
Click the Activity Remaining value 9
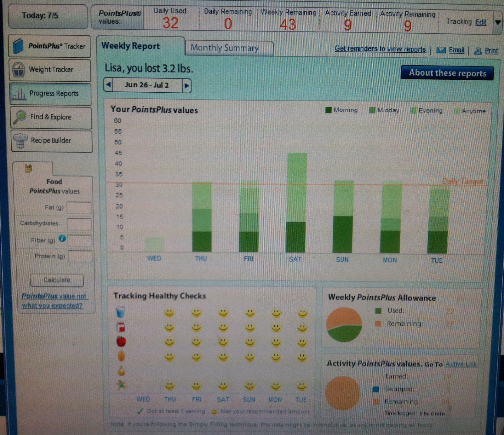coord(408,26)
